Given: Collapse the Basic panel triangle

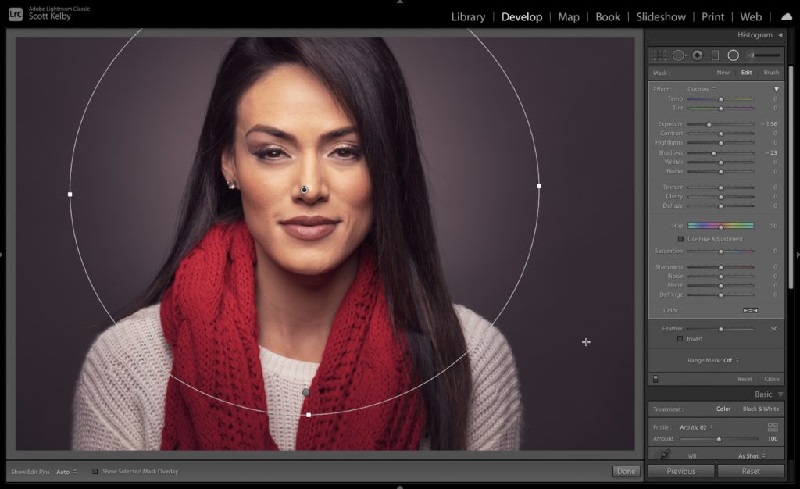Looking at the screenshot, I should 780,394.
